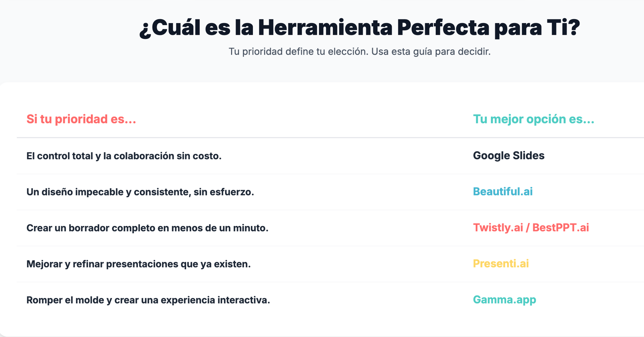The image size is (644, 337).
Task: Click the 'Si tu prioridad es...' column header
Action: coord(81,119)
